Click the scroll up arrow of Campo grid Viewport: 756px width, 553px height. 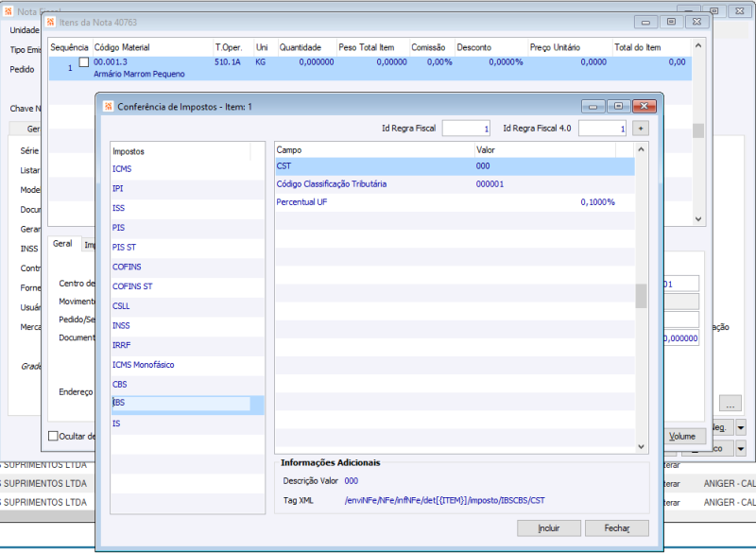coord(641,149)
